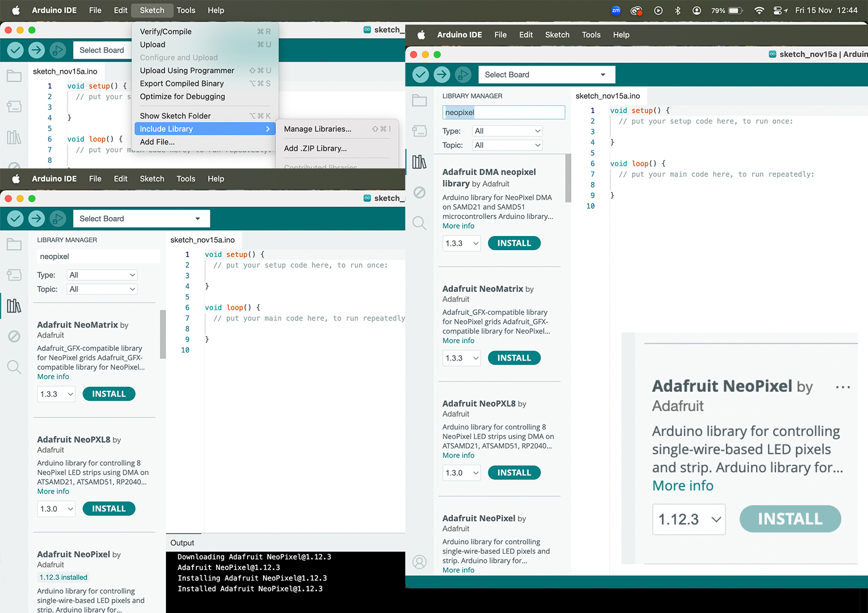This screenshot has width=868, height=613.
Task: Open Select Board dropdown in right window
Action: coord(547,75)
